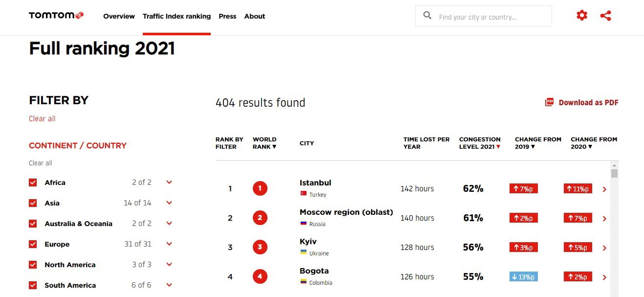Expand the South America country list
Image resolution: width=644 pixels, height=297 pixels.
point(169,285)
